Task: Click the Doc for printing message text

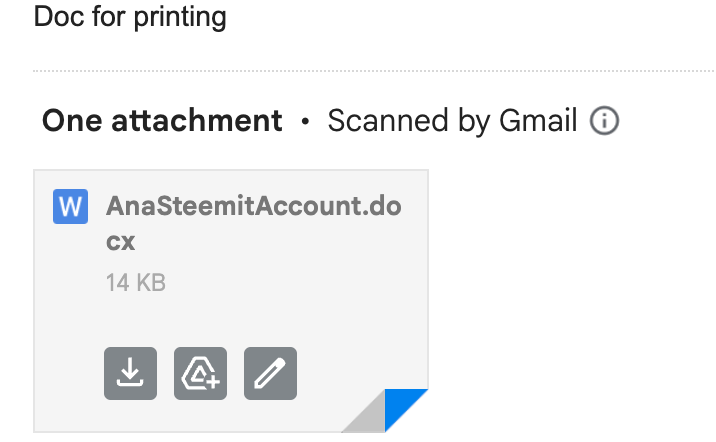Action: click(x=130, y=17)
